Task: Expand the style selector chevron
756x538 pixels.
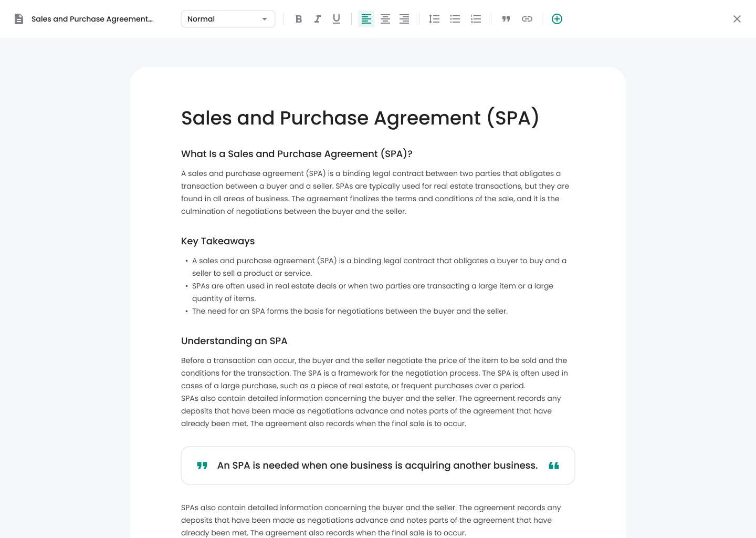Action: pyautogui.click(x=265, y=18)
